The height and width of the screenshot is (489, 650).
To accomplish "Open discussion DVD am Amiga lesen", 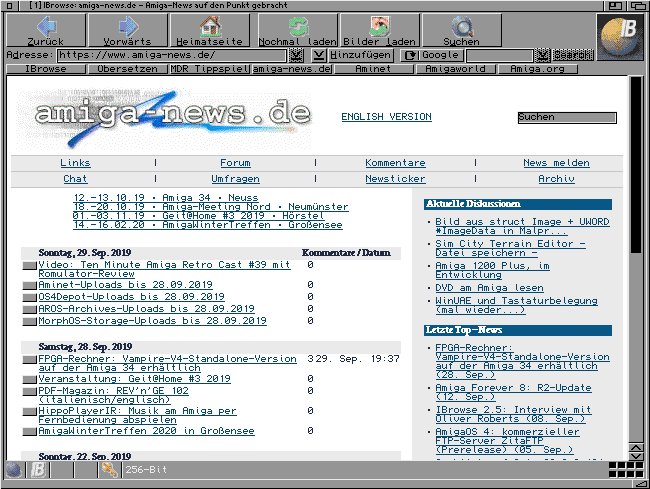I will click(489, 288).
